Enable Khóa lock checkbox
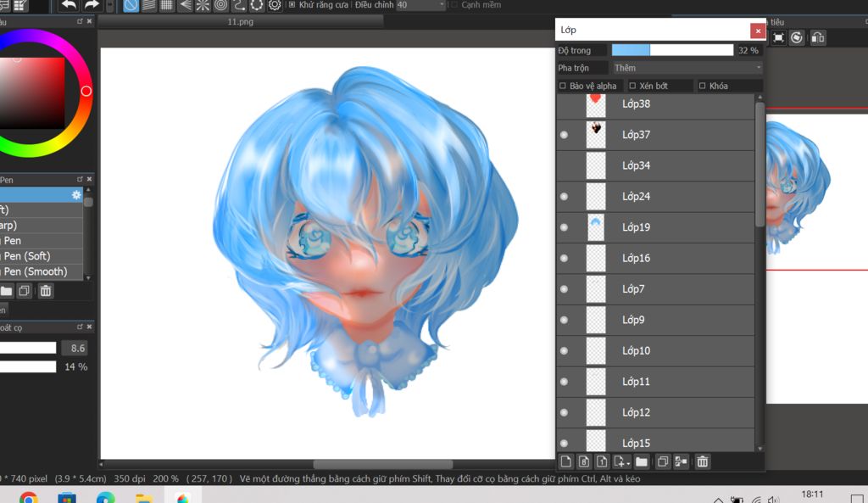 click(703, 86)
